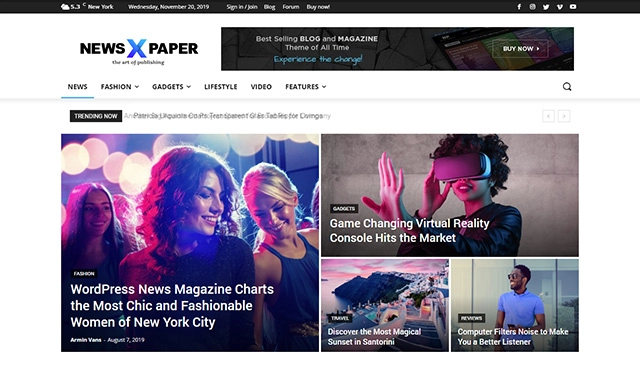640x365 pixels.
Task: Open the Lifestyle menu item
Action: coord(221,87)
